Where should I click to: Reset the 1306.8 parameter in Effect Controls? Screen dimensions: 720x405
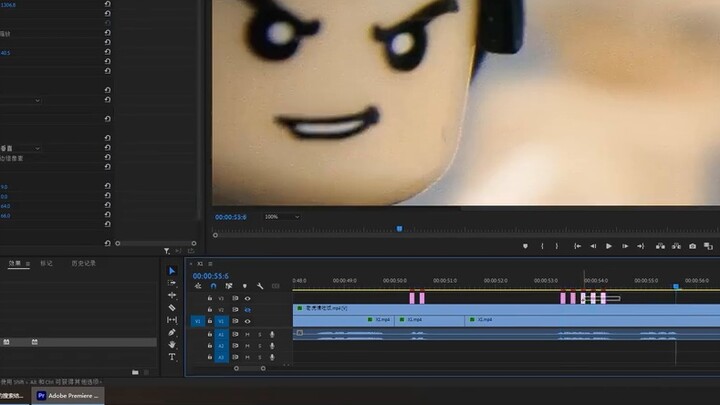pos(107,4)
